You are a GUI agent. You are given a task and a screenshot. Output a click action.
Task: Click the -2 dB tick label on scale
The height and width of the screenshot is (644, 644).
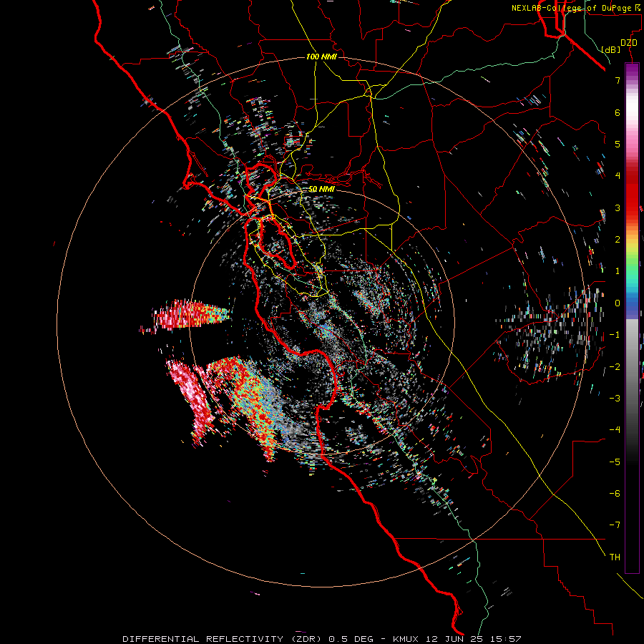(615, 367)
